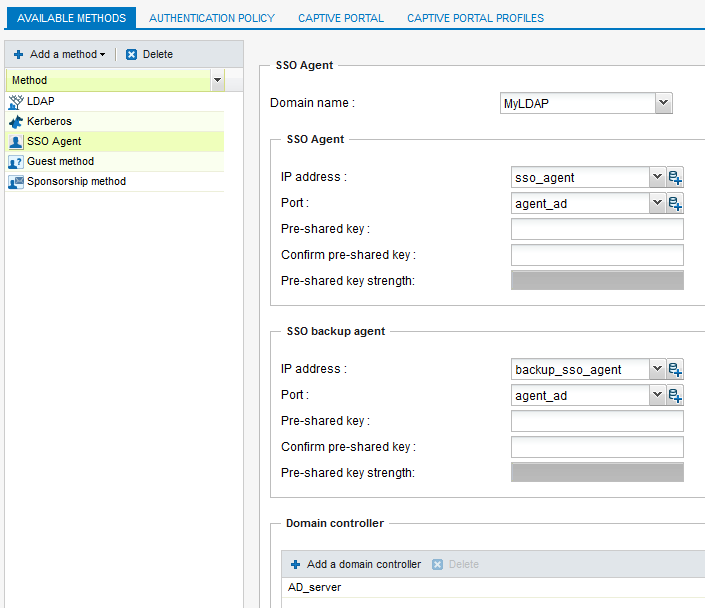Create new object for backup agent port
Viewport: 705px width, 608px height.
coord(675,396)
